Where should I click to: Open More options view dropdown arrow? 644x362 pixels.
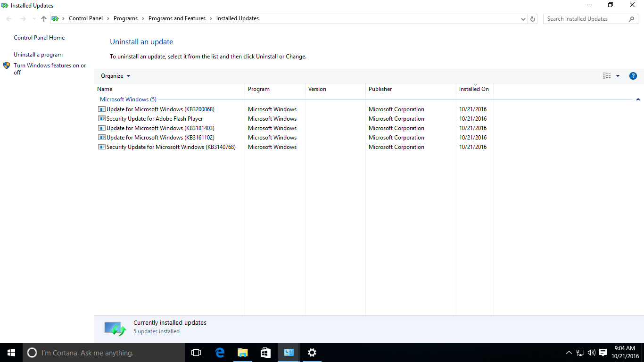(x=618, y=76)
